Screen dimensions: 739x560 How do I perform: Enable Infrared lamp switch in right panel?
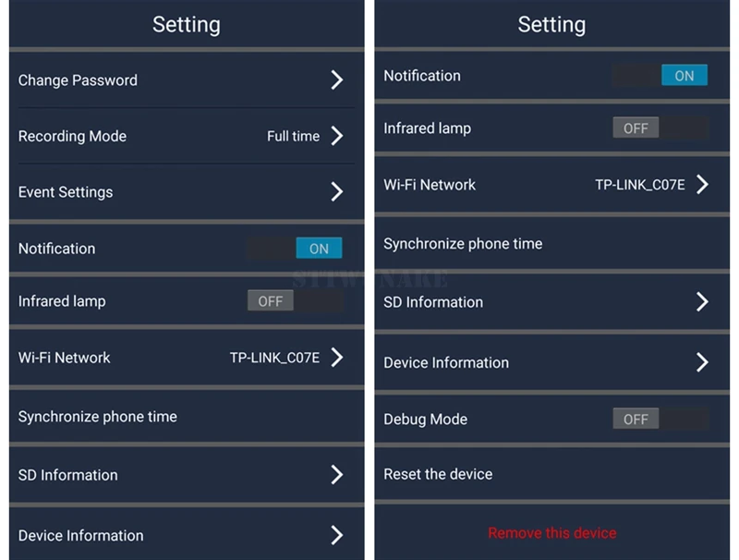(660, 128)
